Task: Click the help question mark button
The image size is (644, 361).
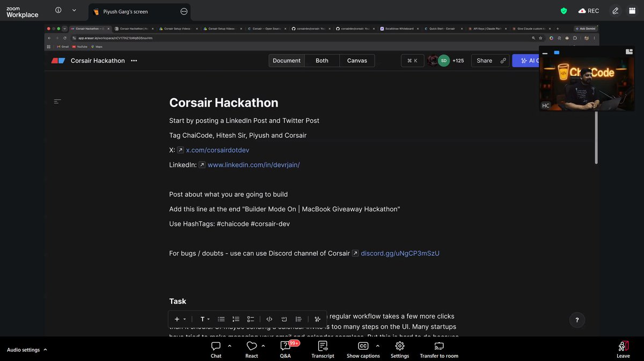Action: [x=577, y=320]
